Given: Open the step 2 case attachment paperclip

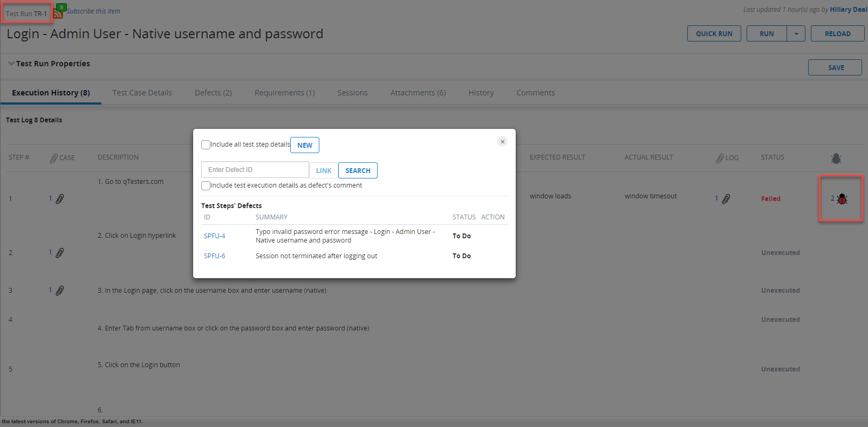Looking at the screenshot, I should coord(60,253).
